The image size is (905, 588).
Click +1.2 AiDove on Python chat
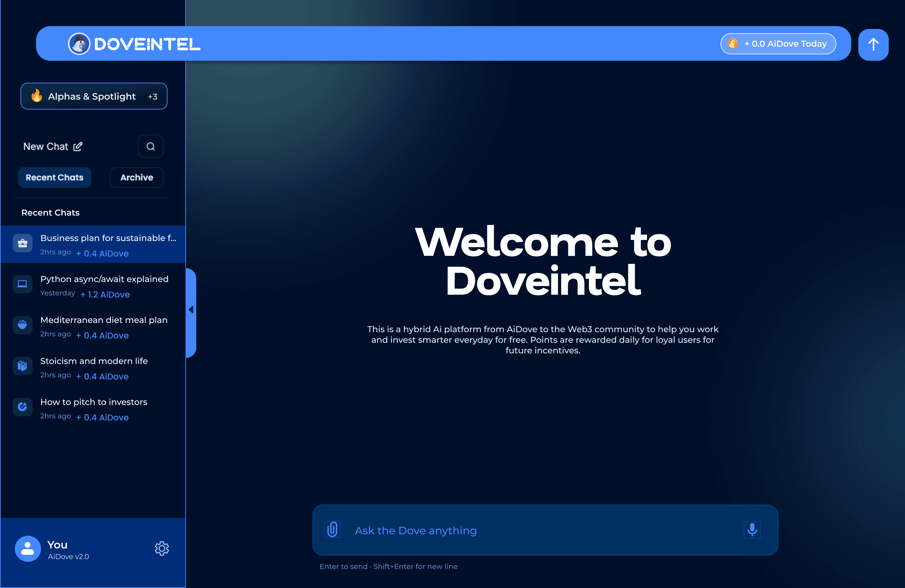[x=105, y=294]
